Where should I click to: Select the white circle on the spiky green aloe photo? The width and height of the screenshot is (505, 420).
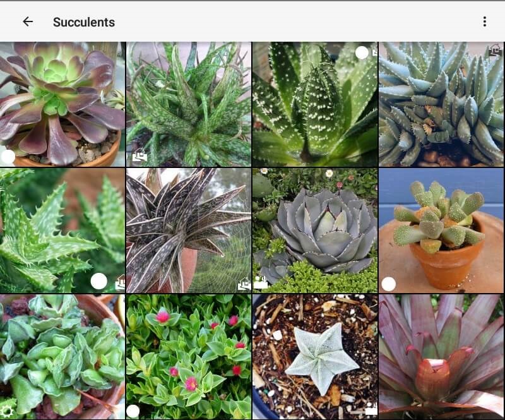click(x=99, y=281)
